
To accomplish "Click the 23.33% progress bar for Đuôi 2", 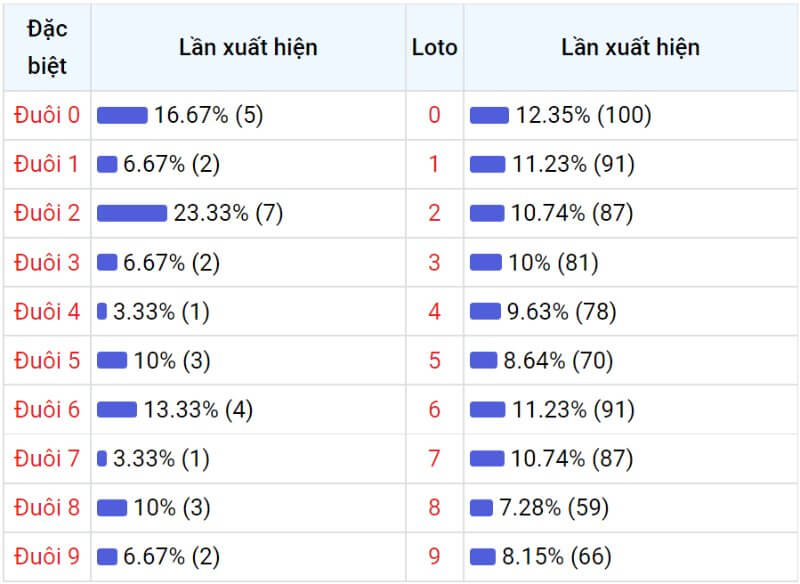I will 132,213.
